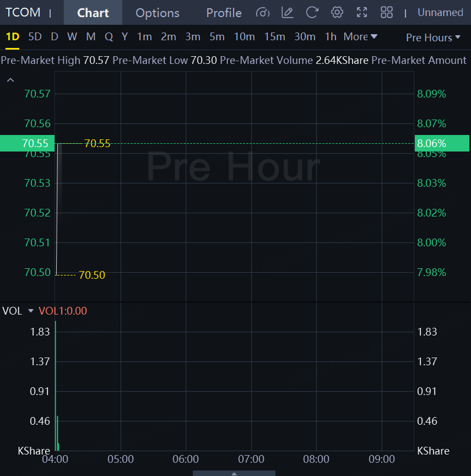This screenshot has height=476, width=471.
Task: Select the 3m interval
Action: click(193, 37)
